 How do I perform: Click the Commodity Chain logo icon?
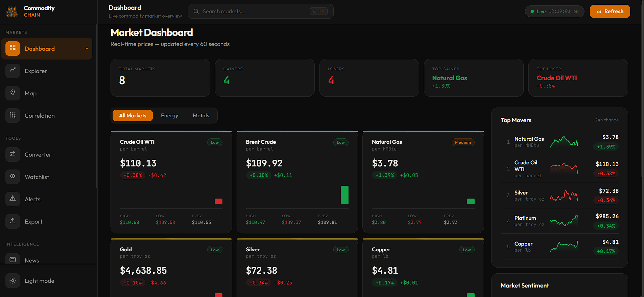[12, 12]
